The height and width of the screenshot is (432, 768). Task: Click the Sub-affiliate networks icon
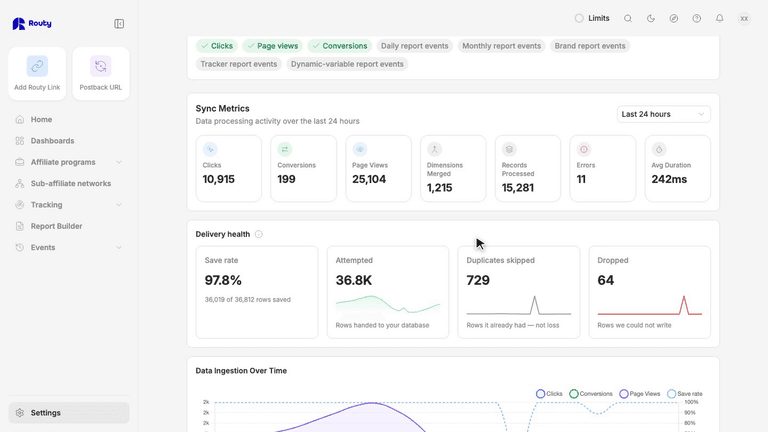tap(20, 183)
